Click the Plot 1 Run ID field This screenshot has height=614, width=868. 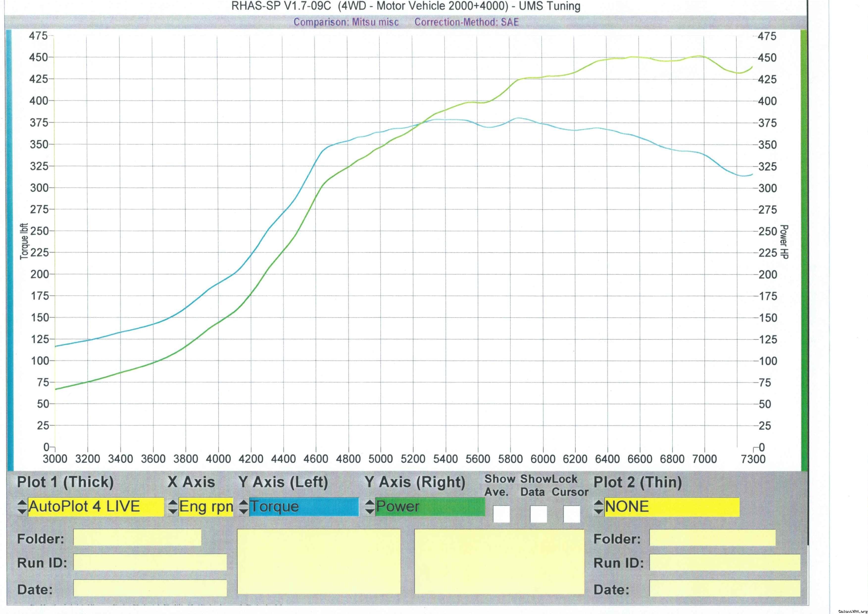pos(150,562)
